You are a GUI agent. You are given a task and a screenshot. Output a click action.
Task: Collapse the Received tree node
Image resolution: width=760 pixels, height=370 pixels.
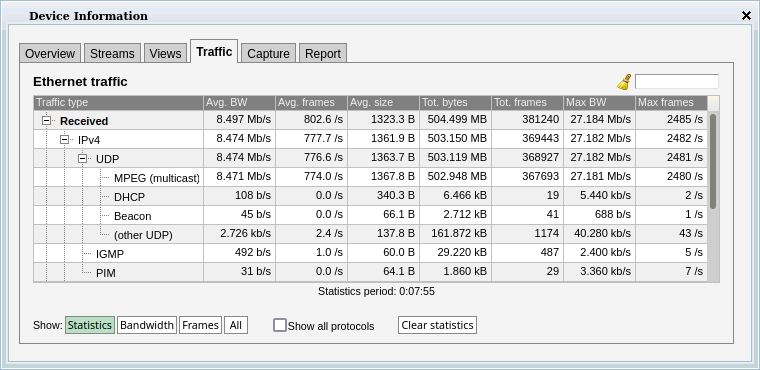tap(47, 121)
